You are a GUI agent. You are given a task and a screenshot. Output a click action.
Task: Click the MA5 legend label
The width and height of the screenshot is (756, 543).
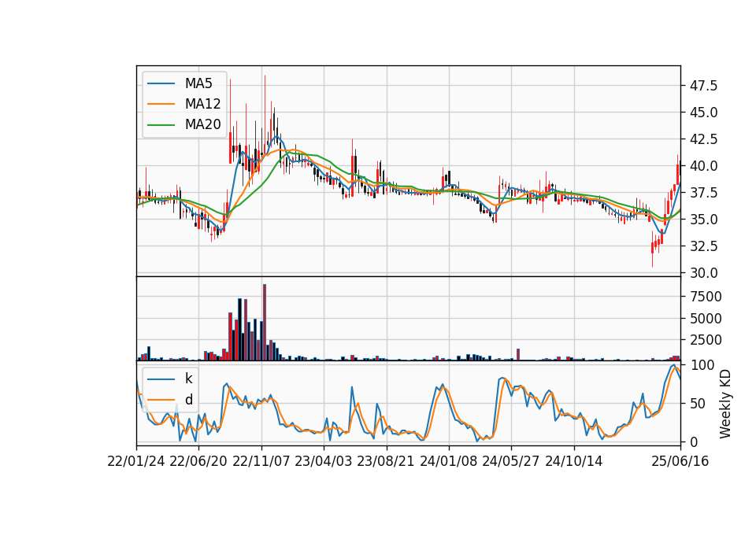point(198,83)
